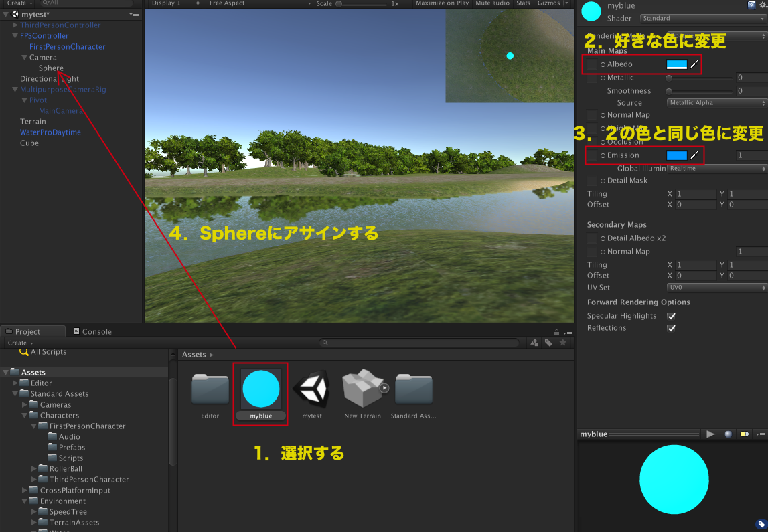The image size is (768, 532).
Task: Expand the Cameras folder in Project tree
Action: pos(25,405)
